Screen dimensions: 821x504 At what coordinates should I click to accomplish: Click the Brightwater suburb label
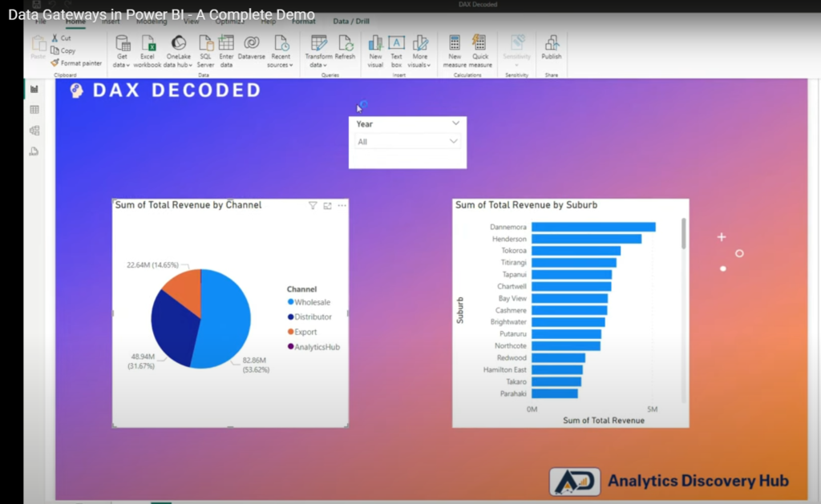click(x=508, y=322)
